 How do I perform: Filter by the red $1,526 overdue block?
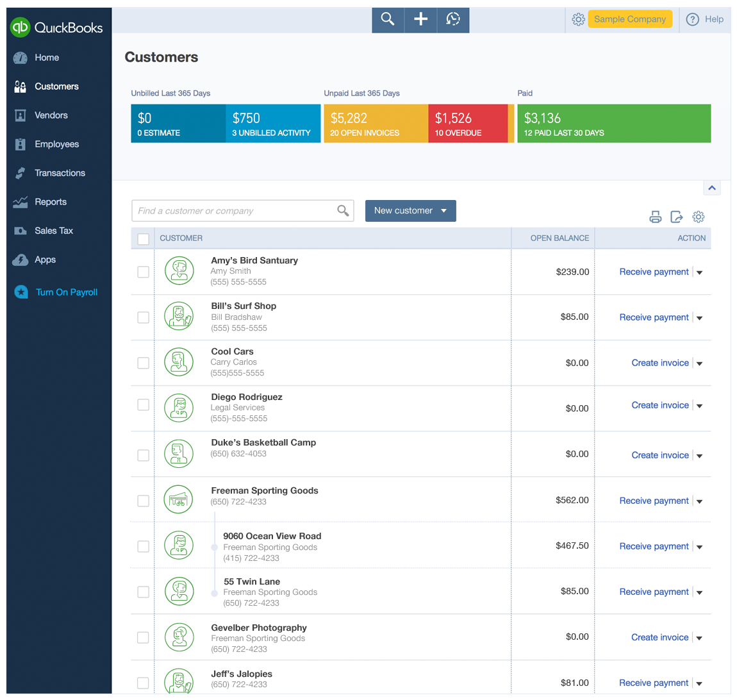[x=468, y=124]
